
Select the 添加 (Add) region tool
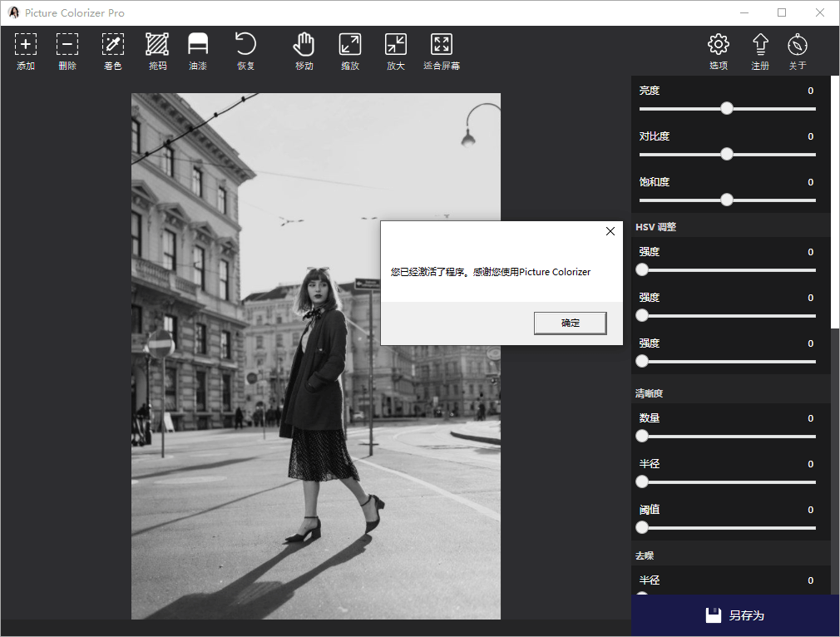(26, 45)
